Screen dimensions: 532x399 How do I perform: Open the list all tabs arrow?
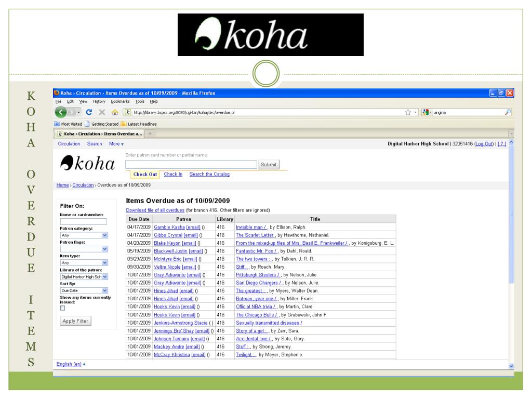[x=511, y=134]
